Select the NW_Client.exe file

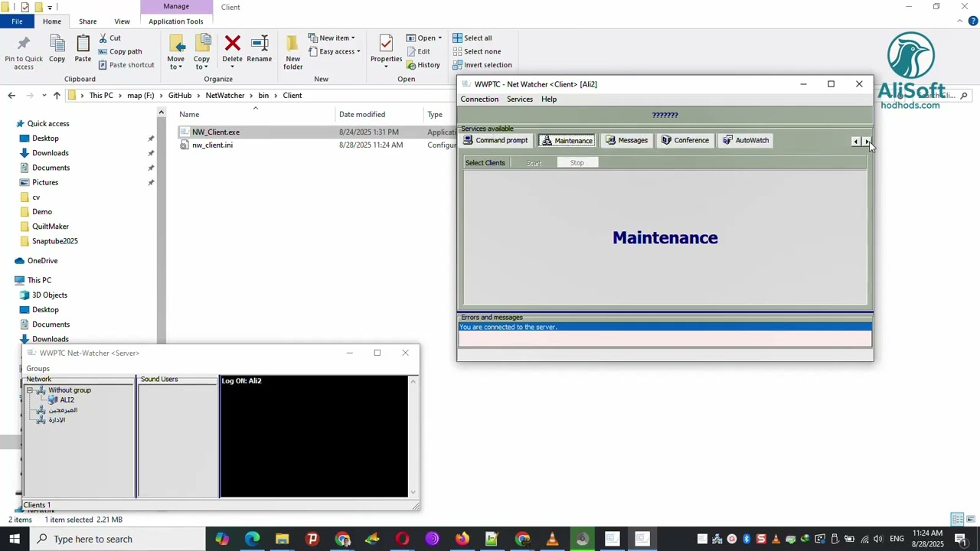pyautogui.click(x=216, y=132)
